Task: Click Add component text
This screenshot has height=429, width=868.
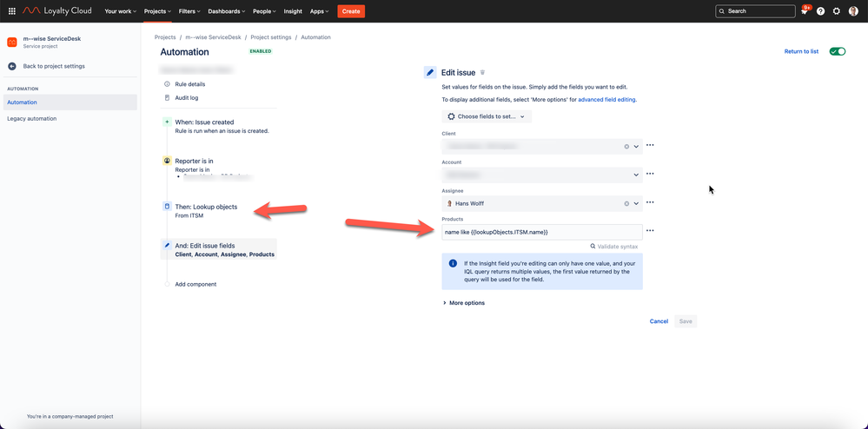Action: [x=195, y=284]
